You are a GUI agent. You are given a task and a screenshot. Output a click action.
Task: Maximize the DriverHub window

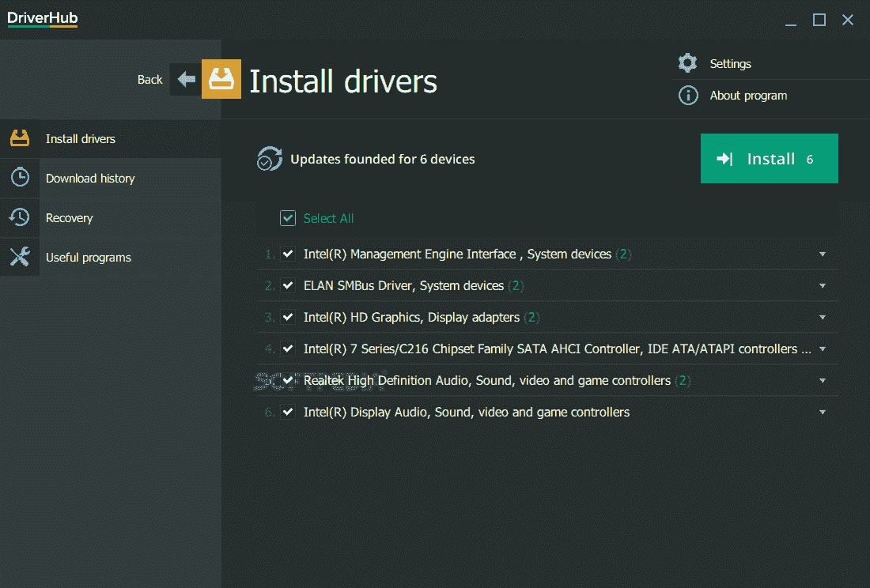pyautogui.click(x=819, y=20)
